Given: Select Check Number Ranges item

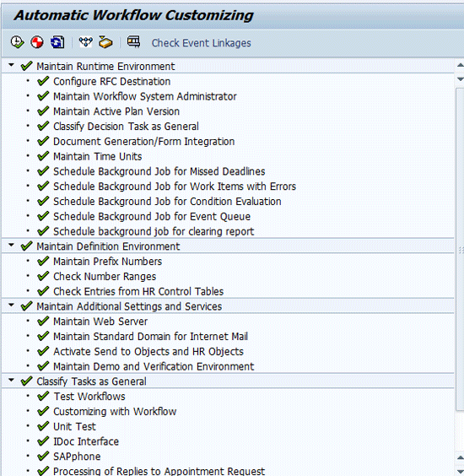Looking at the screenshot, I should pyautogui.click(x=105, y=277).
